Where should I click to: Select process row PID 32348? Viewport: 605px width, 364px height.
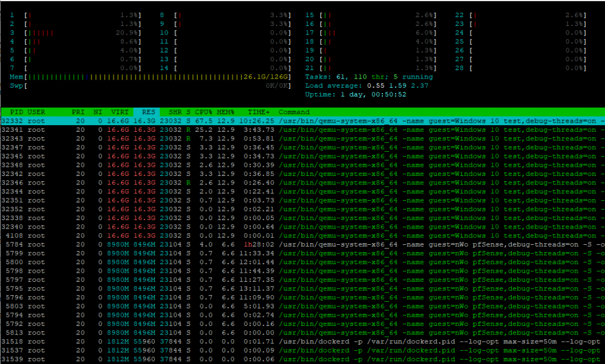click(302, 165)
